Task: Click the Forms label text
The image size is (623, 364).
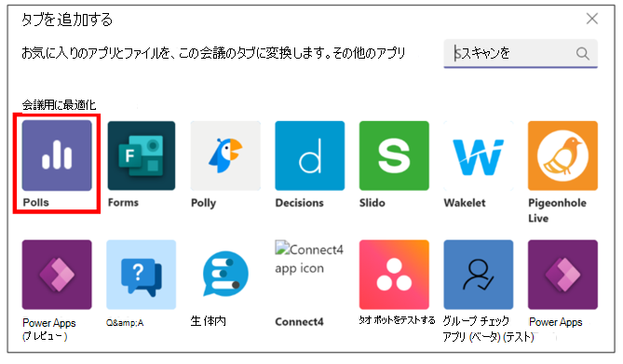Action: click(123, 202)
